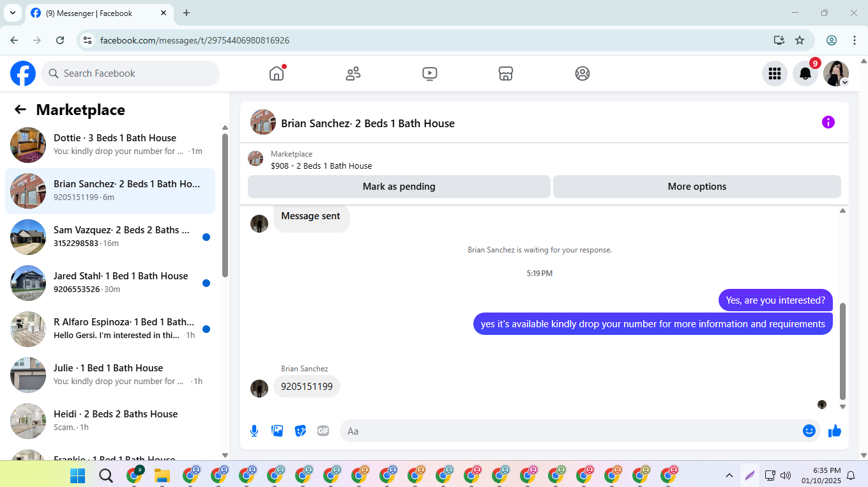
Task: Open the Windows notification center bell
Action: coord(851,475)
